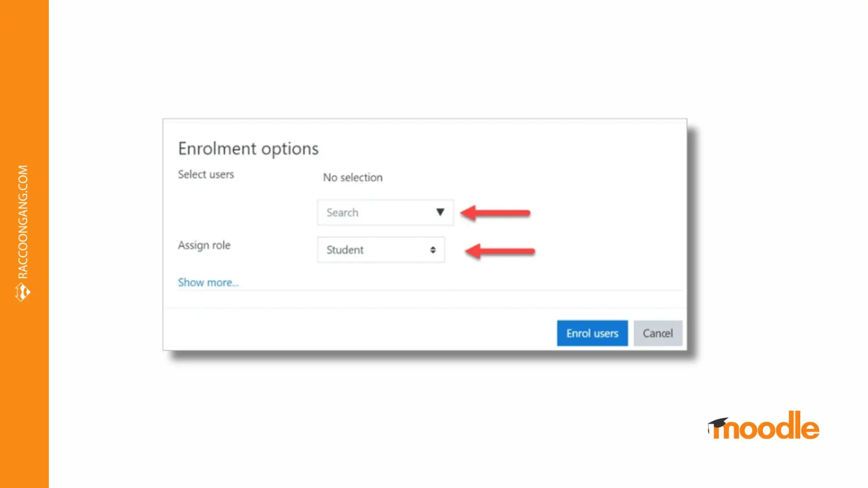
Task: Select the Student value in the role box
Action: coord(345,250)
